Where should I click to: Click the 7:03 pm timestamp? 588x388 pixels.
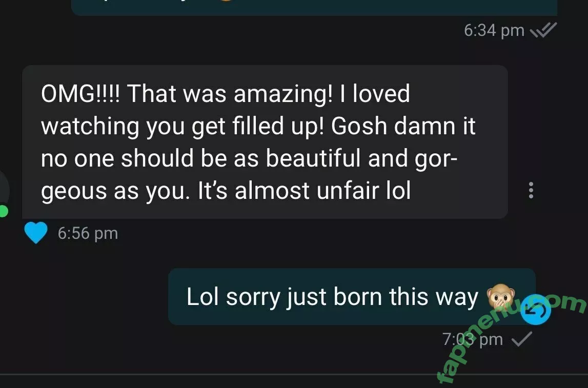point(473,339)
